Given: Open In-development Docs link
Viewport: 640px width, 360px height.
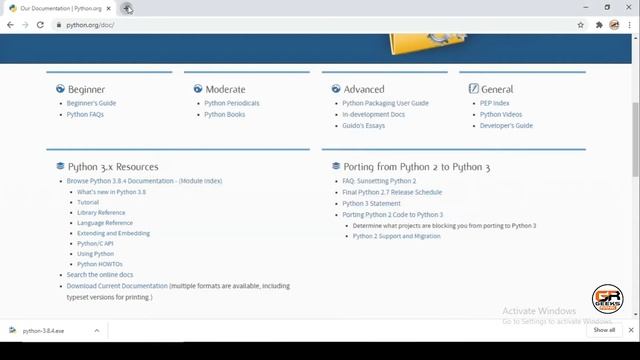Looking at the screenshot, I should [x=373, y=115].
